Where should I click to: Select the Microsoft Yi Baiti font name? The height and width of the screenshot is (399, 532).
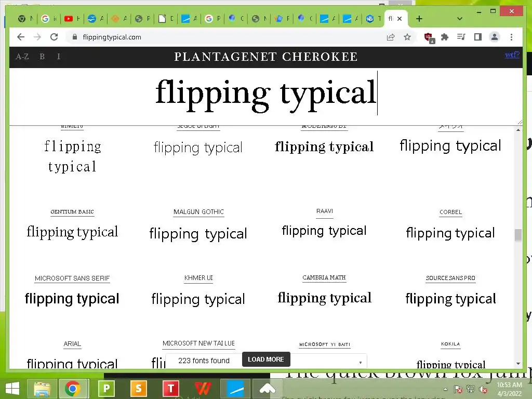pos(325,344)
